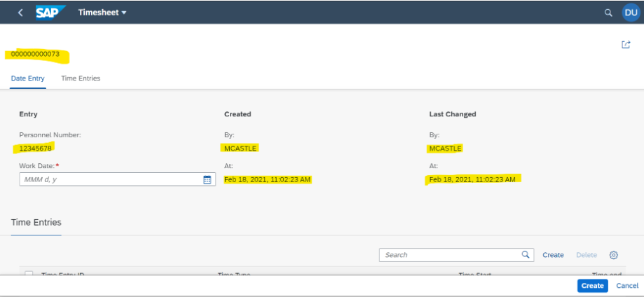Toggle the select-all checkbox in table header

pyautogui.click(x=29, y=274)
